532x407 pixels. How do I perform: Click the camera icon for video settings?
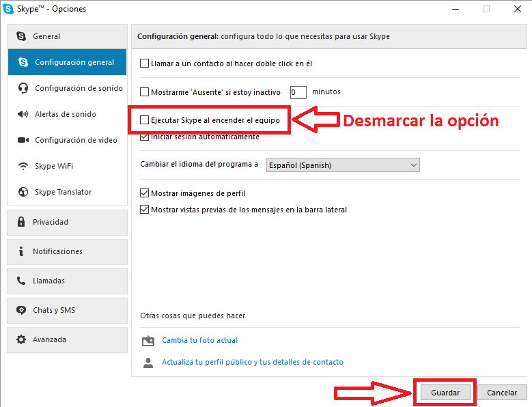click(x=23, y=140)
